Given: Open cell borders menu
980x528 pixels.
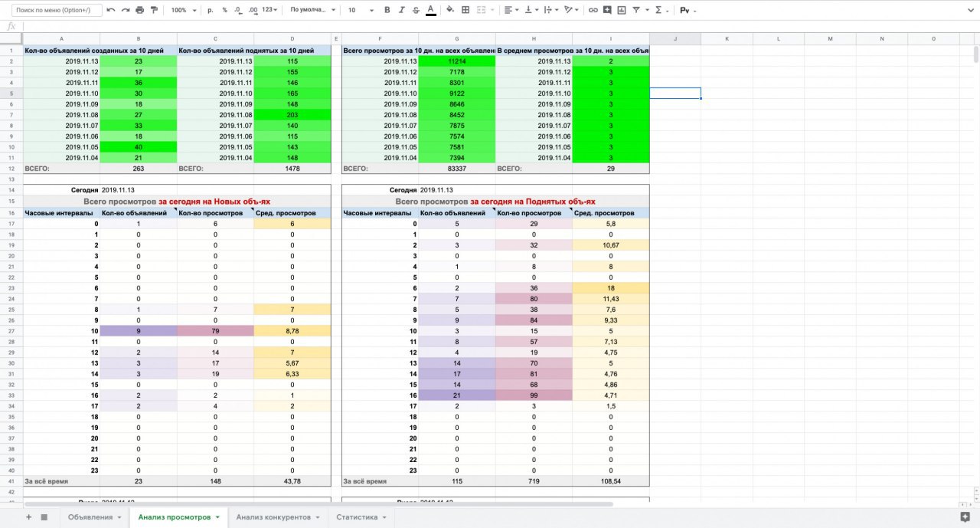Looking at the screenshot, I should pos(465,11).
